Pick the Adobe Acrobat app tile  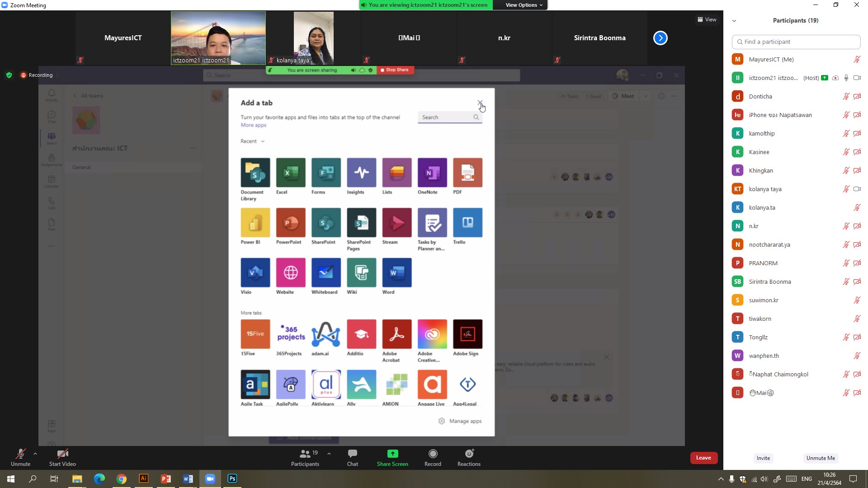397,334
